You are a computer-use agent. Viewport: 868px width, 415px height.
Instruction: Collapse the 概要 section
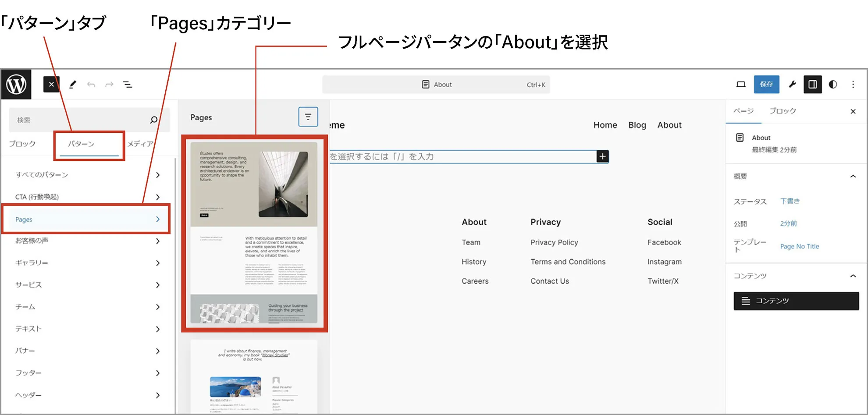853,176
